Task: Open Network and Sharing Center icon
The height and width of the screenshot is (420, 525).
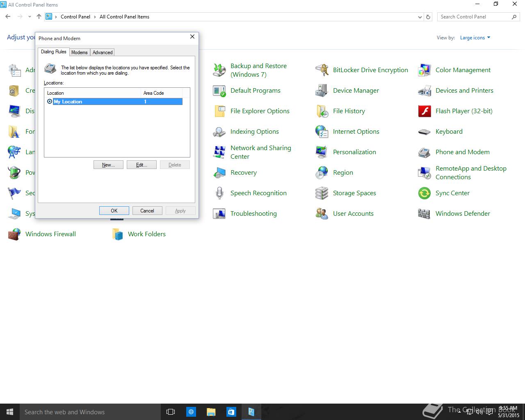Action: [219, 152]
